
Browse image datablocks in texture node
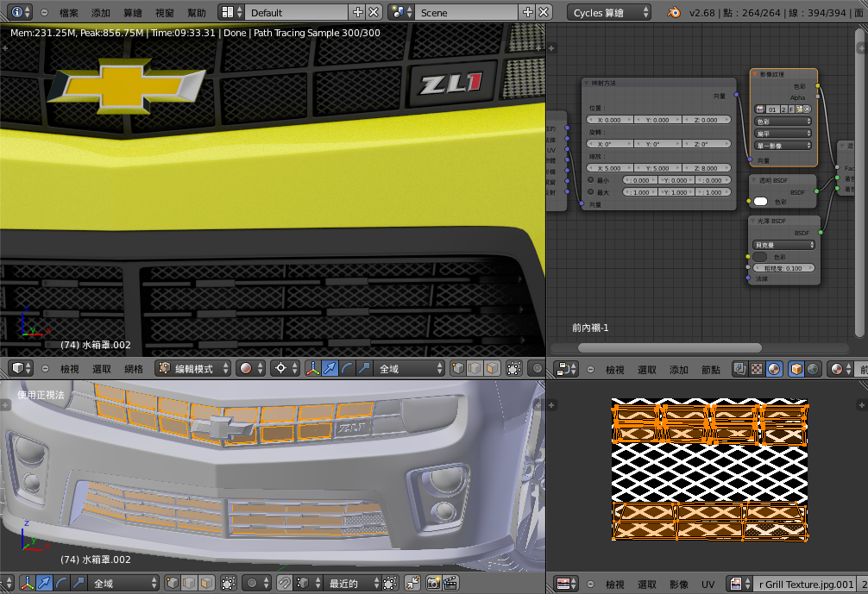click(760, 109)
